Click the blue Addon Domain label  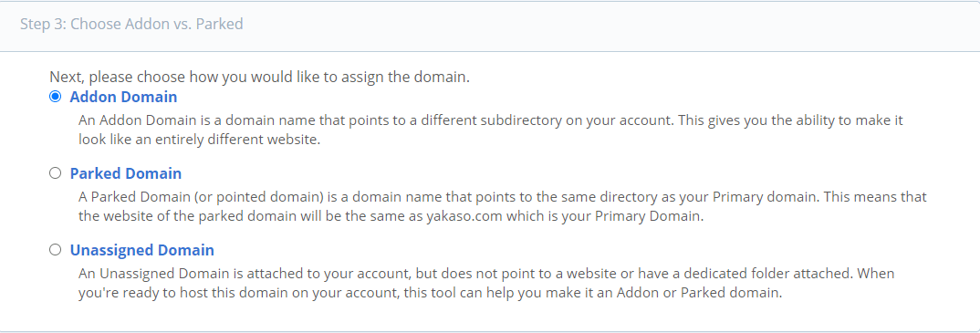(x=123, y=97)
